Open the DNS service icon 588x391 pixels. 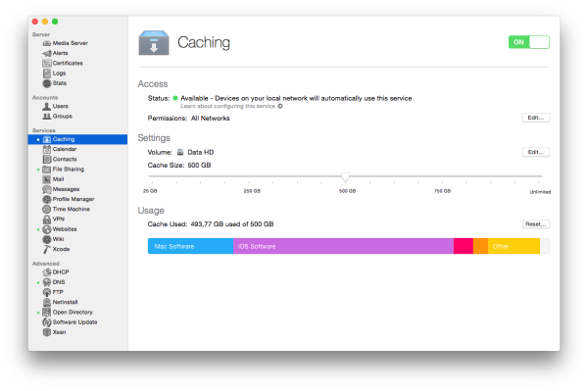click(46, 282)
